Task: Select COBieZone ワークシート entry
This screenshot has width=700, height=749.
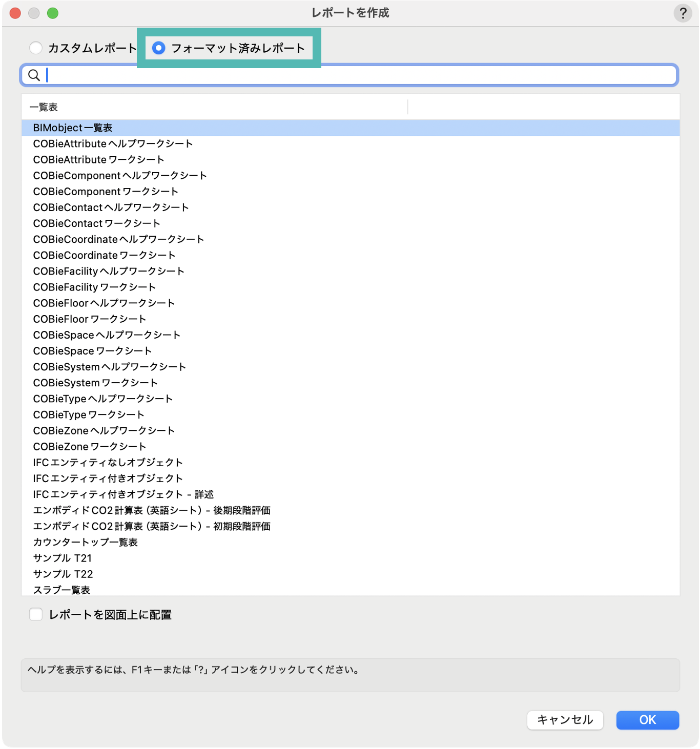Action: tap(90, 447)
